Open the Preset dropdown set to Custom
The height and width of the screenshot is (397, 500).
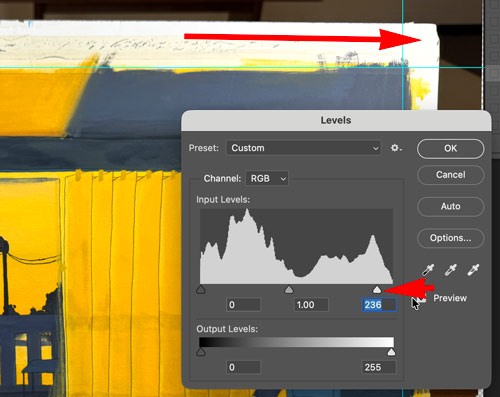304,148
